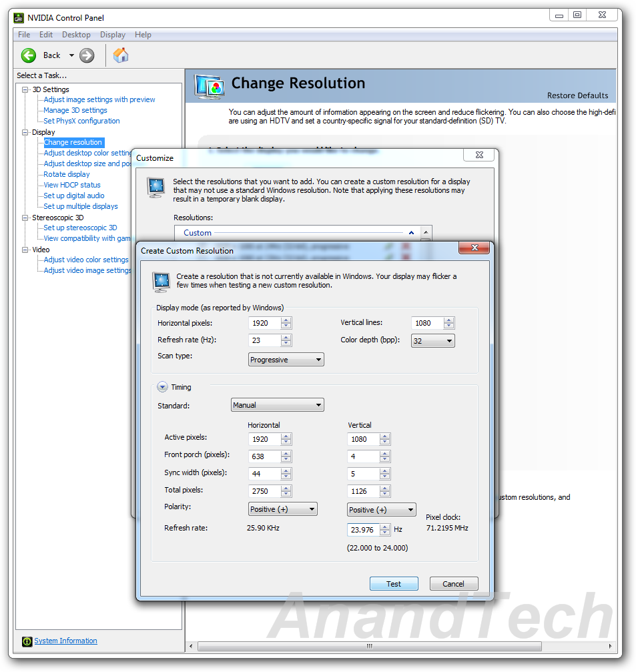Click vertical Active pixels spinner arrows
The image size is (636, 672).
click(384, 439)
